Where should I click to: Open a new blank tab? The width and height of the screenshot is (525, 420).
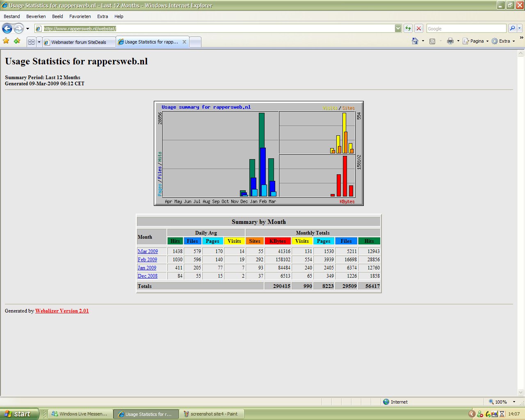point(195,42)
